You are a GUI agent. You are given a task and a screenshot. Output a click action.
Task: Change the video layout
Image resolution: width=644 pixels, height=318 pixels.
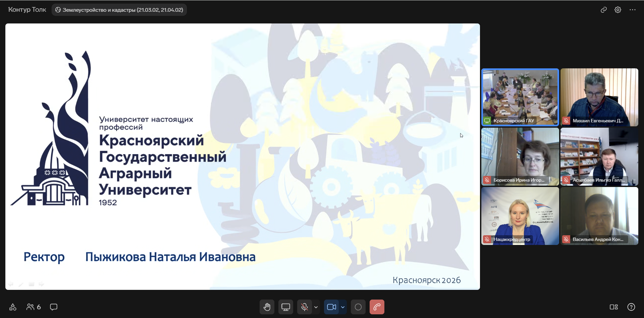click(614, 307)
